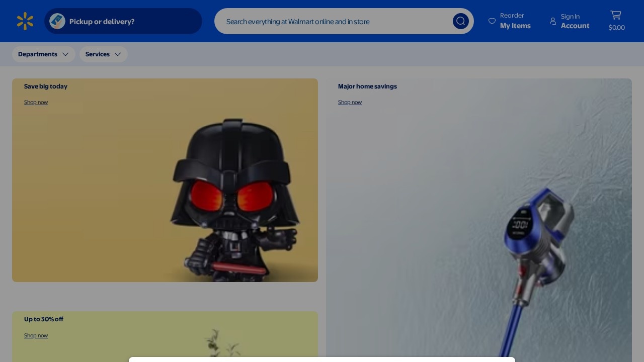The height and width of the screenshot is (362, 644).
Task: Click the chevron icon on Services
Action: click(x=118, y=54)
